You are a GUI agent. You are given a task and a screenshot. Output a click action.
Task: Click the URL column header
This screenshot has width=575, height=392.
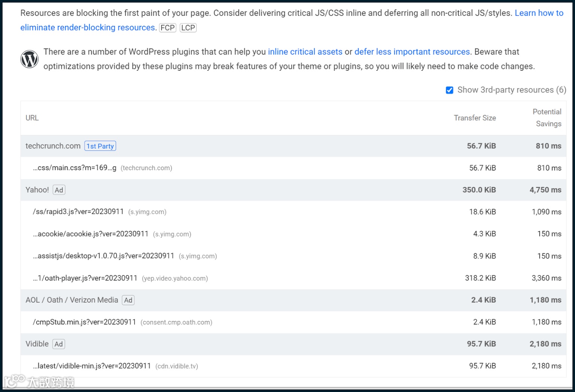[32, 118]
